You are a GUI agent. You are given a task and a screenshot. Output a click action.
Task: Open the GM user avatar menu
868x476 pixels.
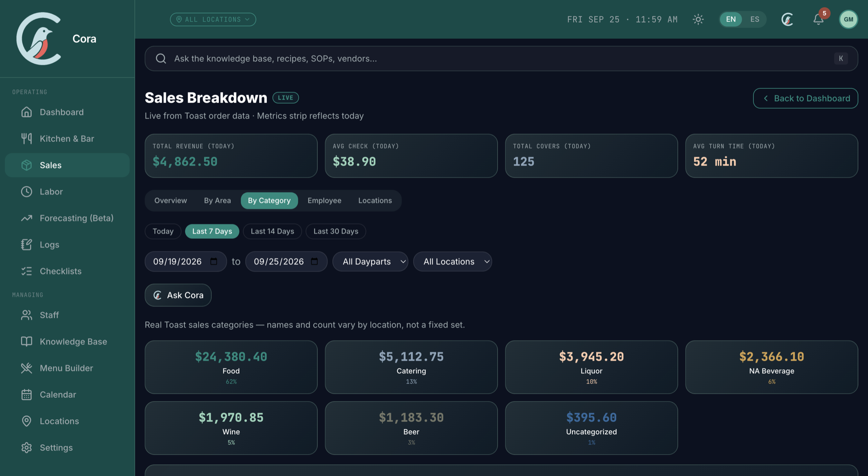click(848, 19)
